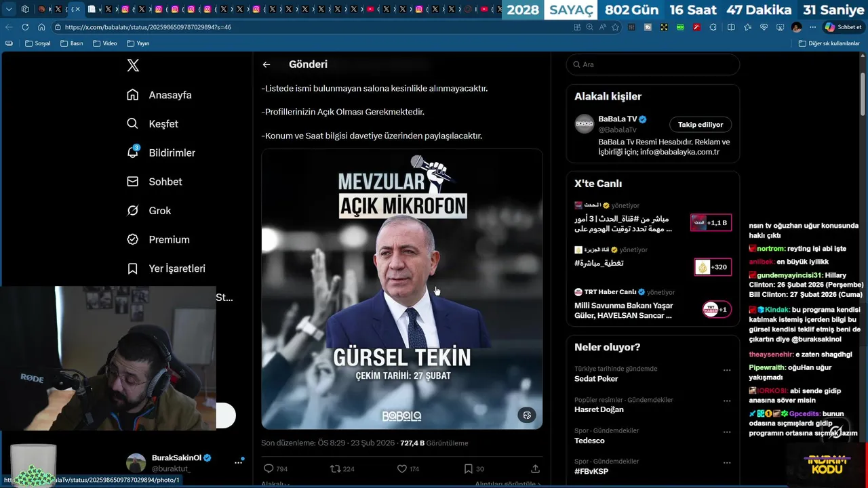Open more options for #FBvKSP trend
868x488 pixels.
click(727, 463)
